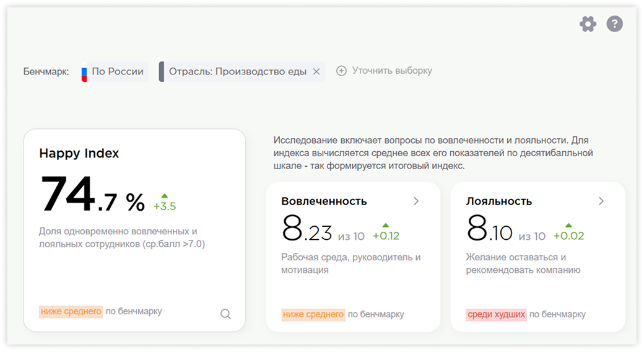Viewport: 644px width, 352px height.
Task: Click the magnifier icon in Happy Index card
Action: [x=225, y=314]
